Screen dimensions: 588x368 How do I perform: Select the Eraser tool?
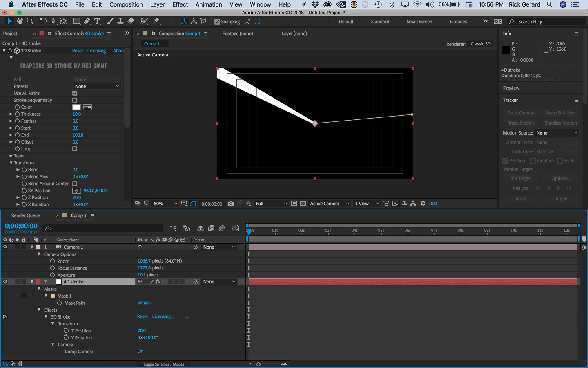[131, 21]
